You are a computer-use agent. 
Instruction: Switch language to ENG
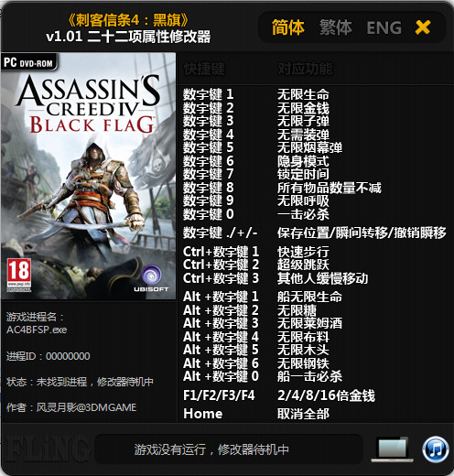tap(384, 27)
